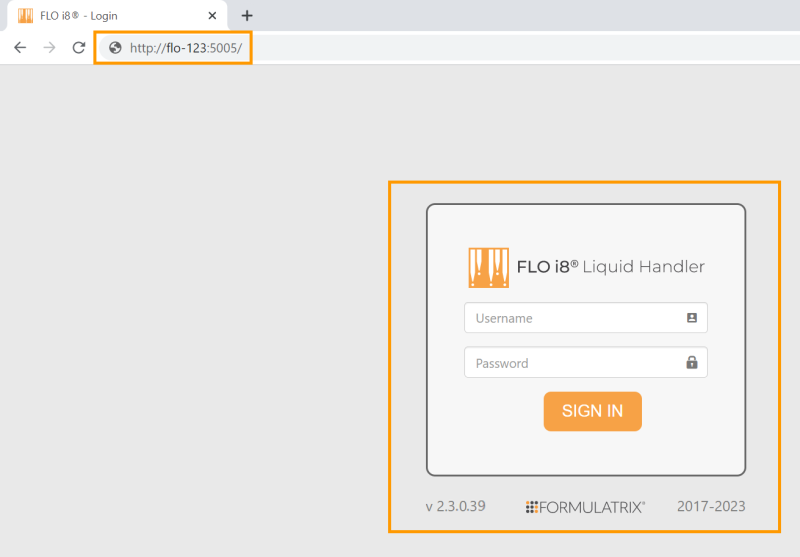Image resolution: width=800 pixels, height=557 pixels.
Task: Click the FORMULATRIX logo
Action: tap(586, 507)
